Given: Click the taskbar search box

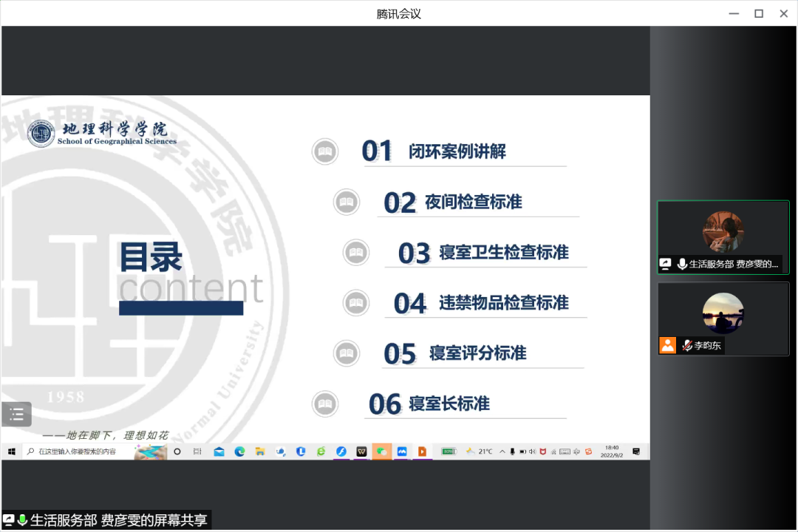Looking at the screenshot, I should point(78,451).
